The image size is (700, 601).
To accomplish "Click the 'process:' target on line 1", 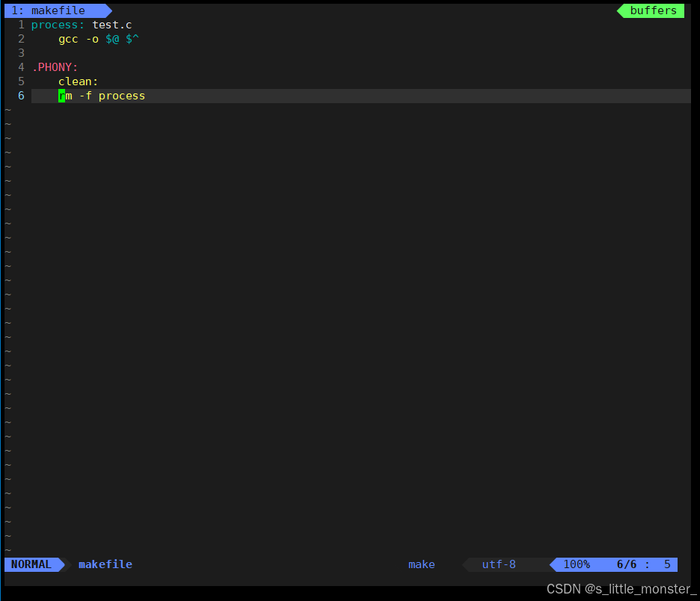I will 58,25.
